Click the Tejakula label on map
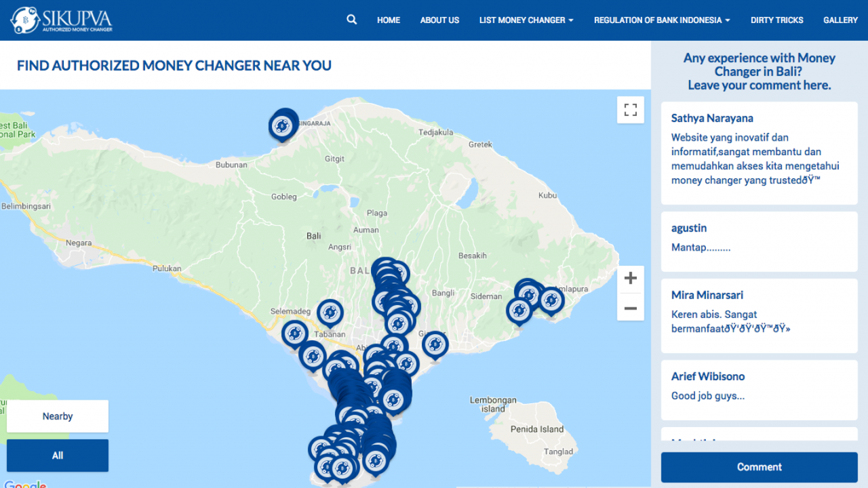The height and width of the screenshot is (488, 868). (435, 132)
